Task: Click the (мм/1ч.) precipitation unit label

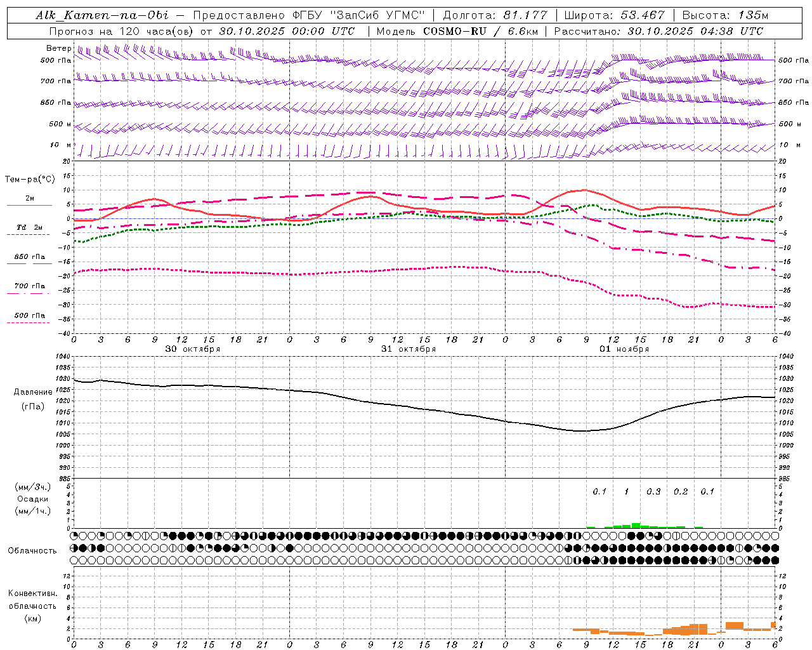Action: click(x=32, y=511)
